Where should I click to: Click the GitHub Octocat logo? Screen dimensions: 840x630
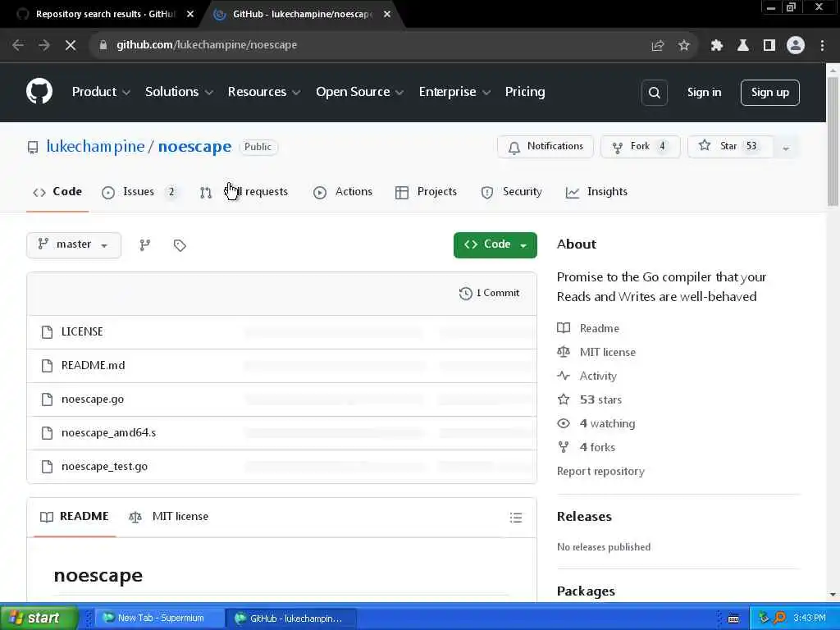(39, 92)
